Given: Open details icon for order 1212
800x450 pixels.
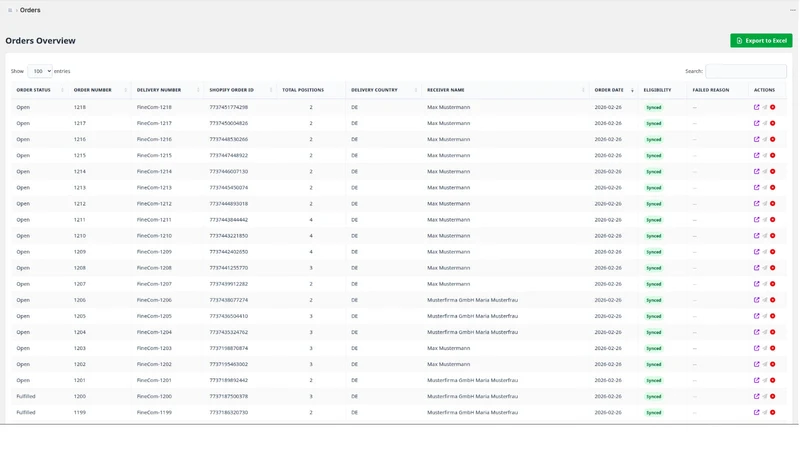Looking at the screenshot, I should coord(756,204).
